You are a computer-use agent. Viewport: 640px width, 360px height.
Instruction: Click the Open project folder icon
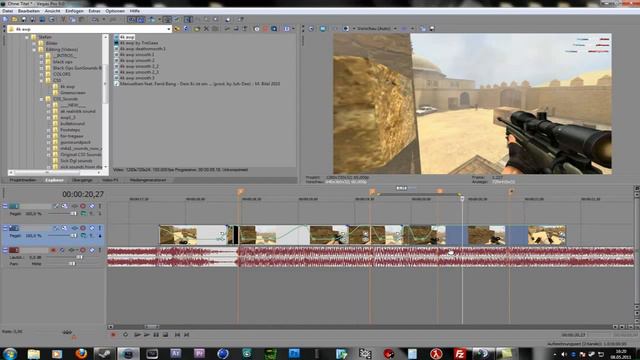click(14, 19)
